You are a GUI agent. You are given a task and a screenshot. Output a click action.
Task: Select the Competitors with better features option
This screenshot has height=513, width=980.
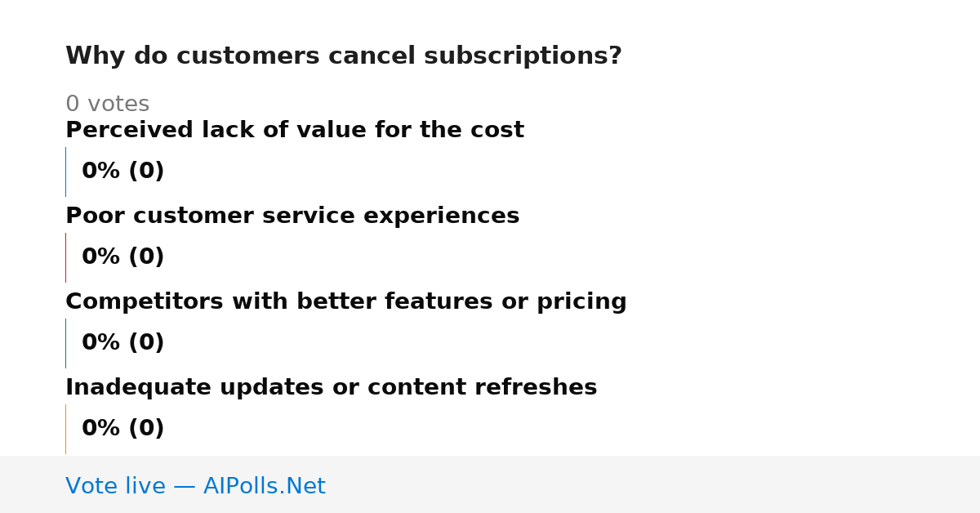point(346,301)
